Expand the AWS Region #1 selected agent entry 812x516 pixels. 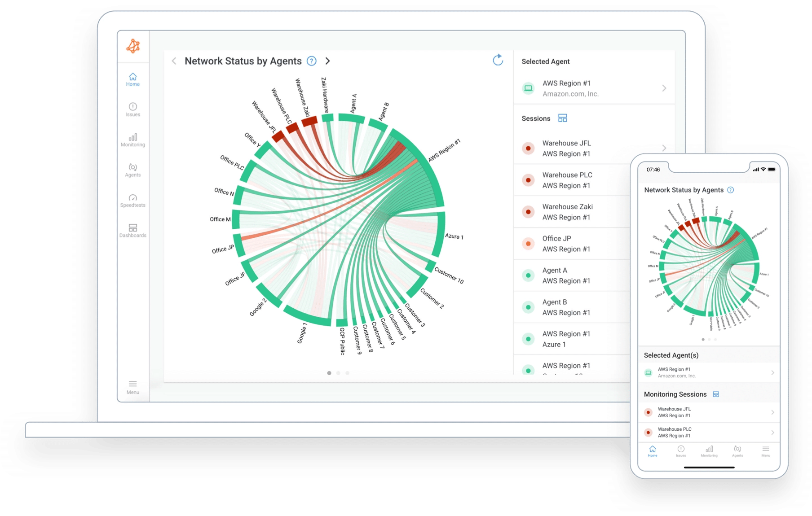(x=664, y=88)
